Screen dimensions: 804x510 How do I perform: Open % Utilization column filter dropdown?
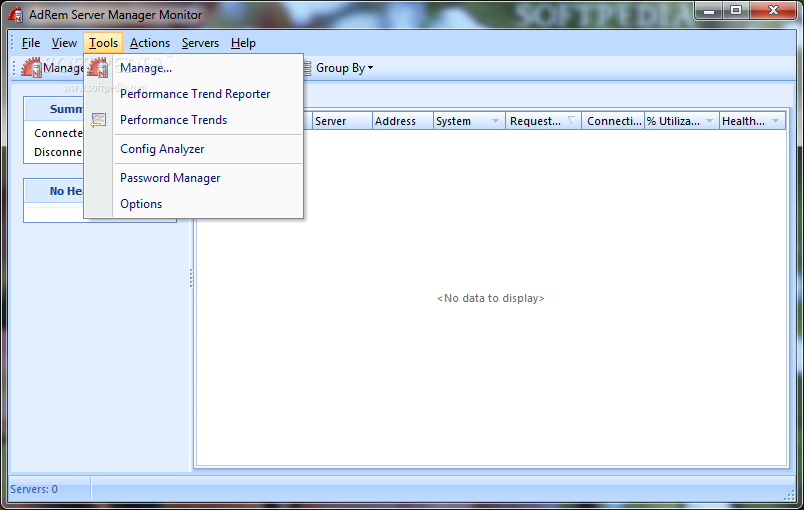coord(710,121)
